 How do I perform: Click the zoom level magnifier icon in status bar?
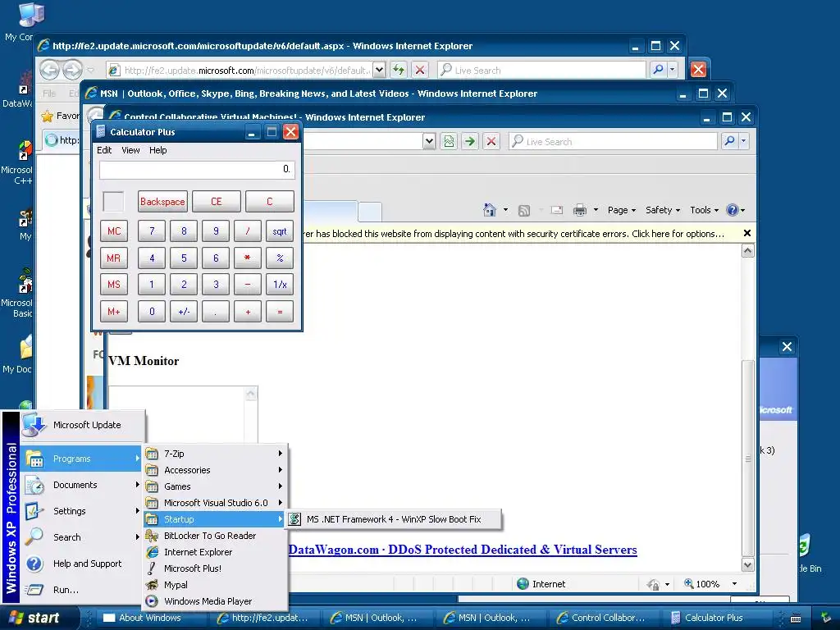(689, 583)
